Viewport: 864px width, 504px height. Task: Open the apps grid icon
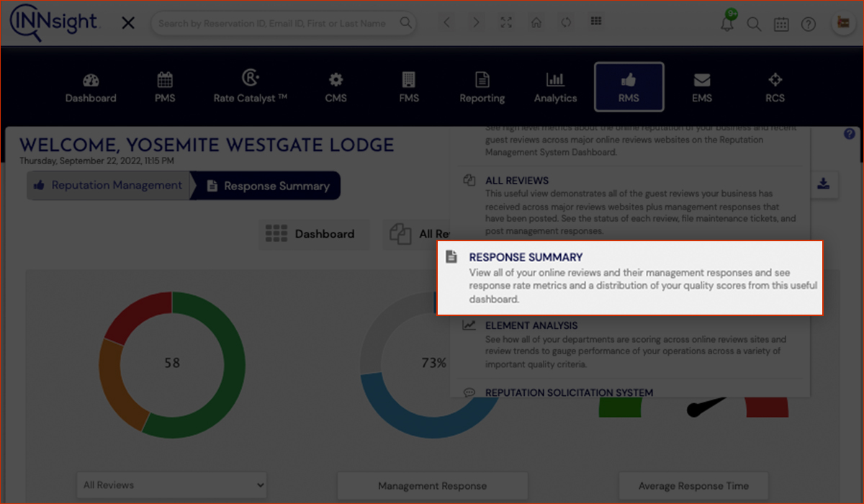coord(596,22)
